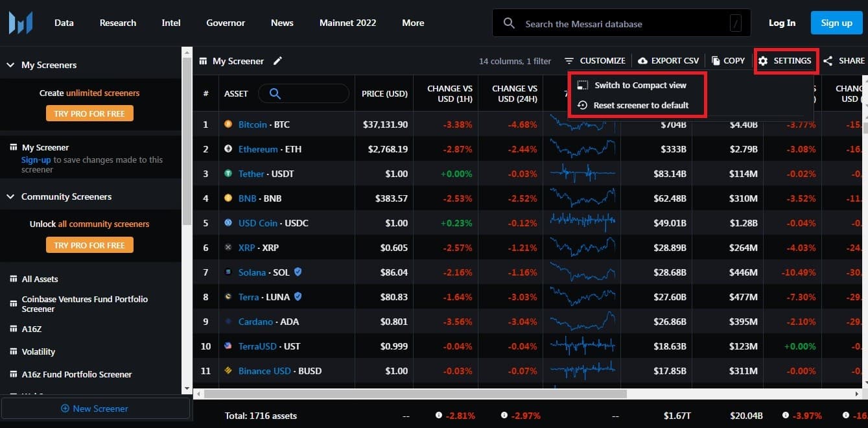868x428 pixels.
Task: Click the Cardano coin icon
Action: [x=228, y=322]
